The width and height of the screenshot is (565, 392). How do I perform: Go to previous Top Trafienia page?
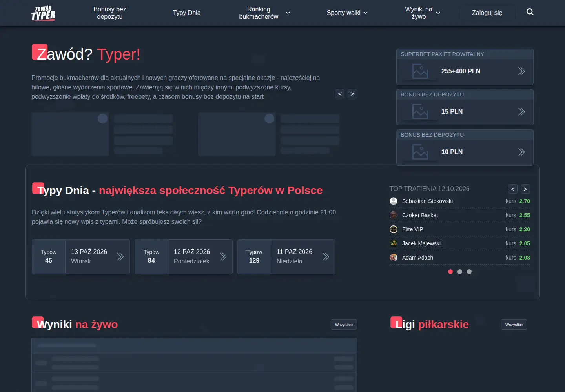513,189
